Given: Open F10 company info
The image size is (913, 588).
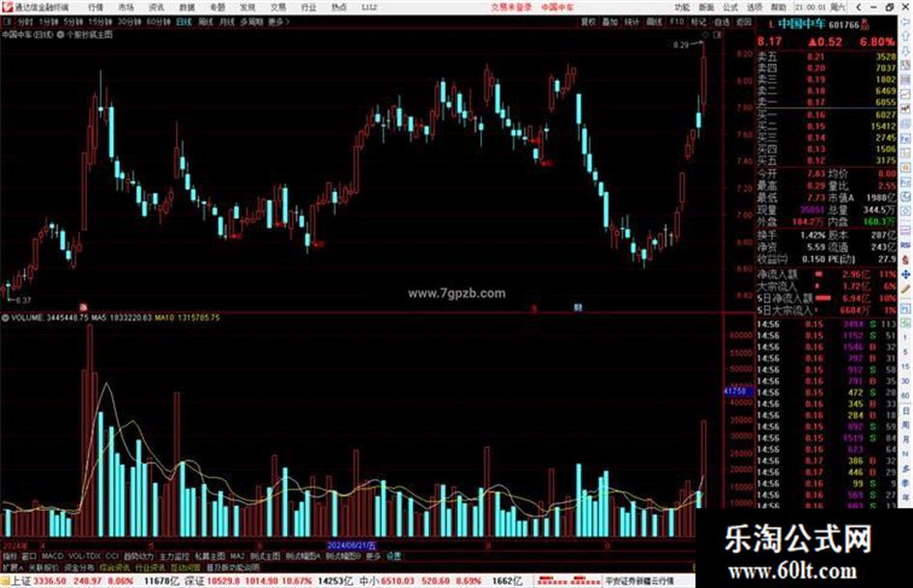Looking at the screenshot, I should click(x=676, y=21).
